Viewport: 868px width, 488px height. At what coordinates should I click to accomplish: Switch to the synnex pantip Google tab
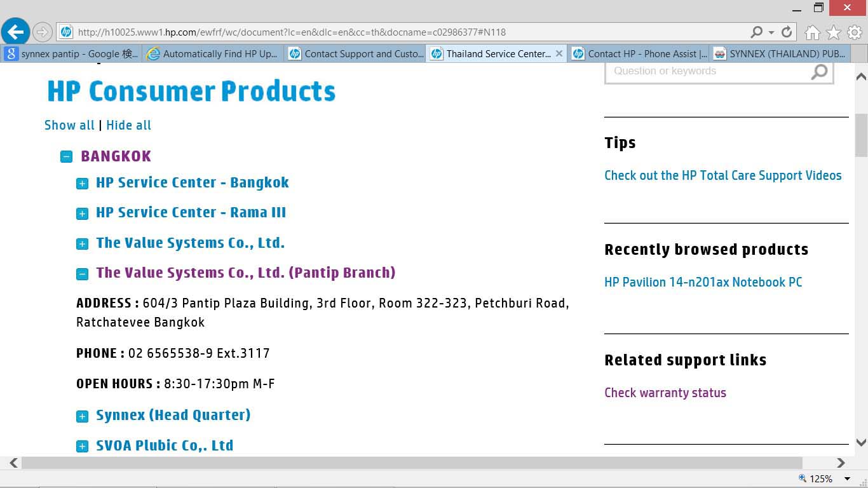(x=72, y=54)
